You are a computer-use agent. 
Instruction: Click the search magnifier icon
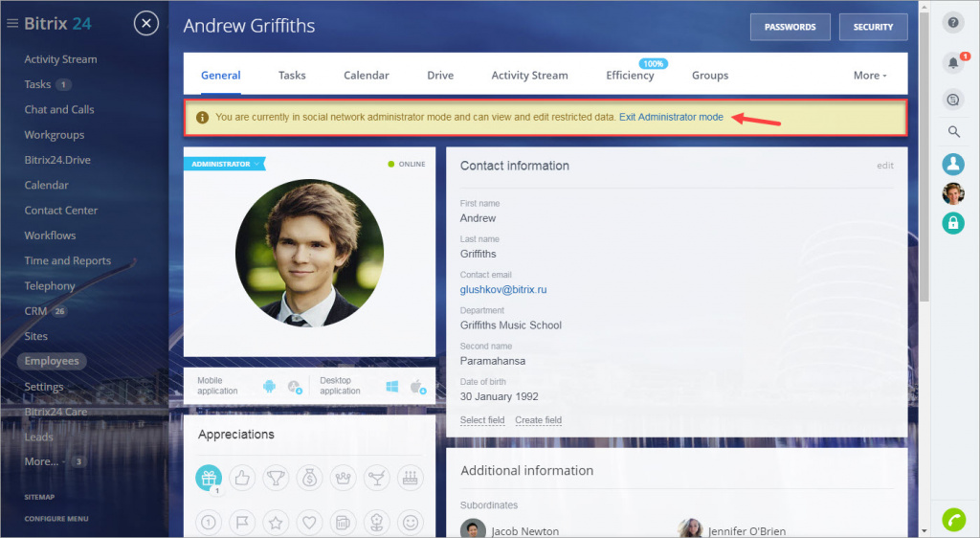953,132
